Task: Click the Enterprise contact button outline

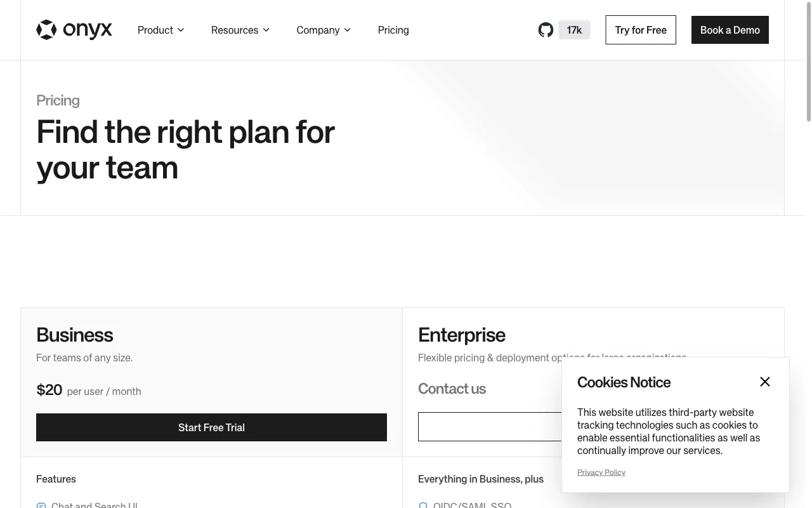Action: (490, 427)
